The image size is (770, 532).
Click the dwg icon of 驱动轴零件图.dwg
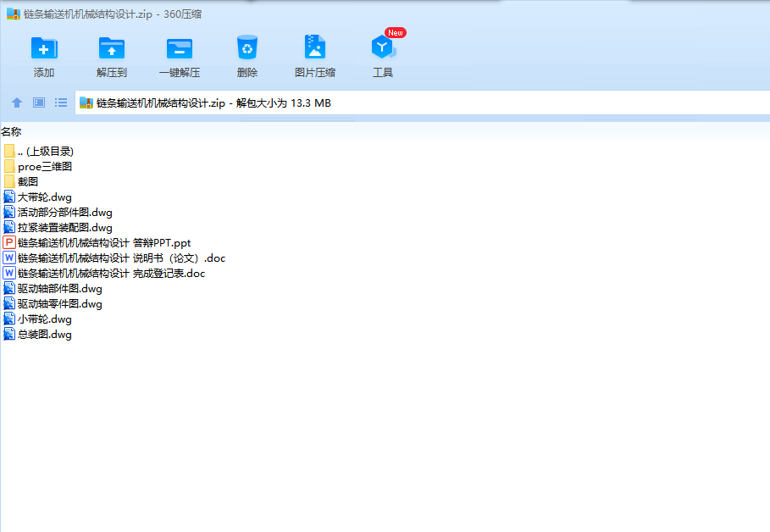coord(8,303)
